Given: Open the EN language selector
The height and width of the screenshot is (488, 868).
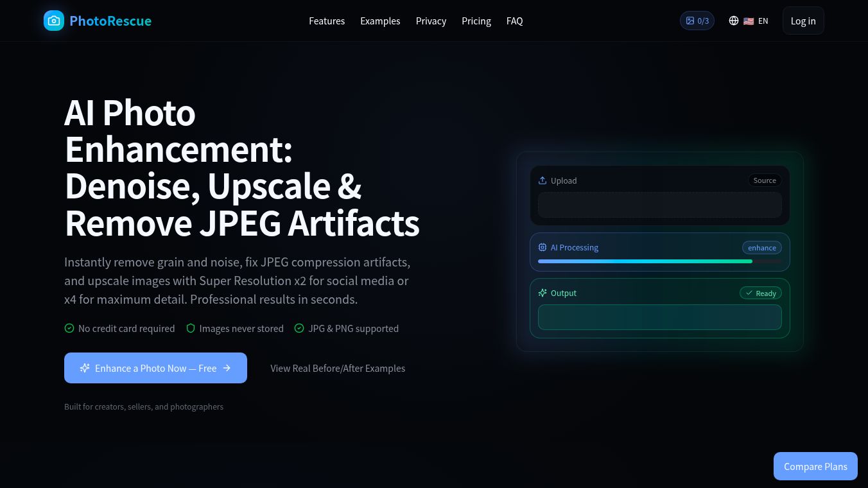Looking at the screenshot, I should click(x=749, y=21).
